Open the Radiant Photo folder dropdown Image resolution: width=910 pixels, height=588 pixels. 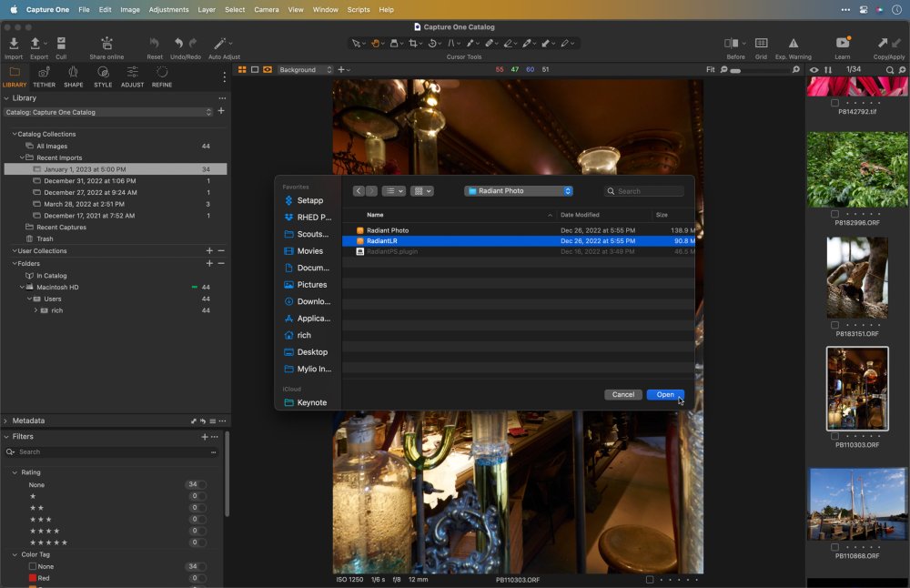pos(519,191)
